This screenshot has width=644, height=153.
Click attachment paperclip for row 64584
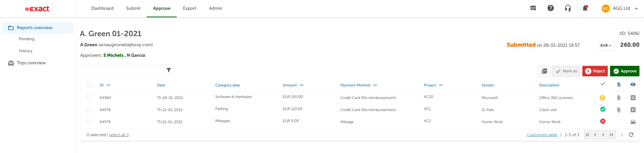[x=619, y=98]
